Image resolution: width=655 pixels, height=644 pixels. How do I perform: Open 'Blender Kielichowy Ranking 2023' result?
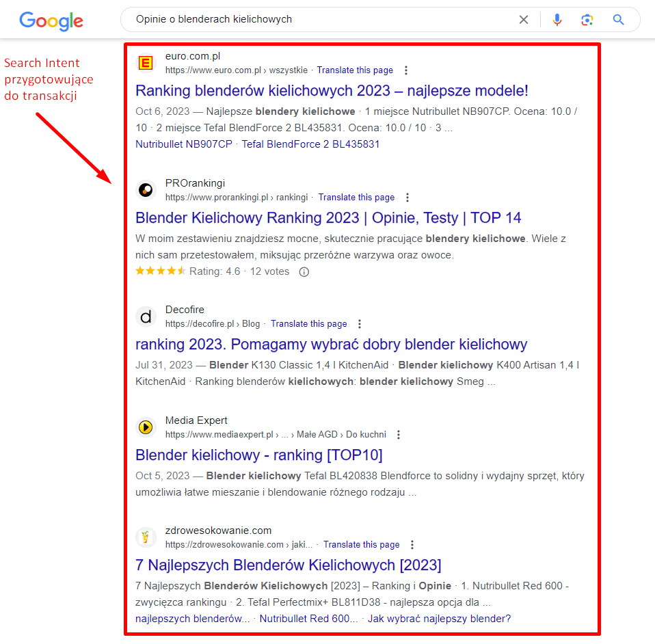[x=328, y=217]
